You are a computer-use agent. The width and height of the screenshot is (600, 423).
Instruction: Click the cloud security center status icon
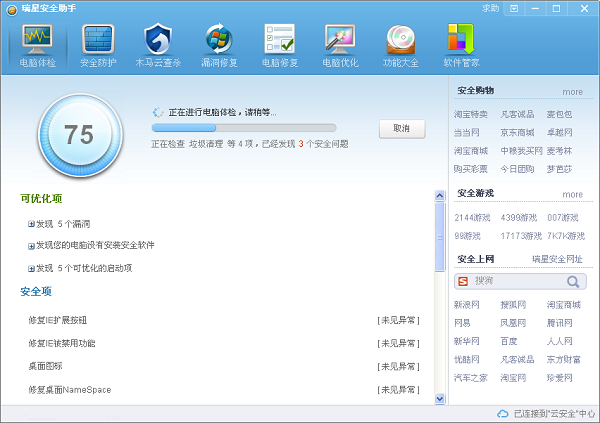point(502,413)
